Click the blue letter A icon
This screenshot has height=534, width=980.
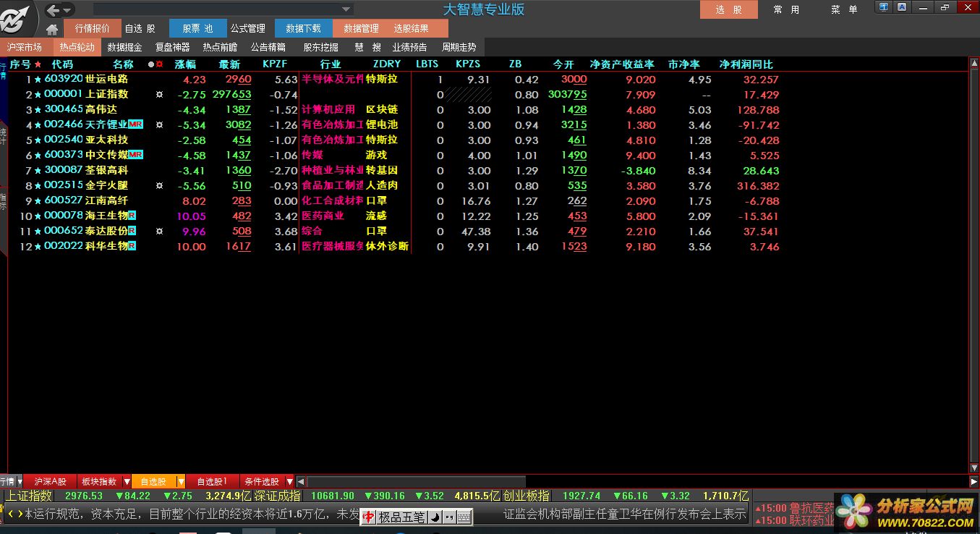(x=902, y=7)
